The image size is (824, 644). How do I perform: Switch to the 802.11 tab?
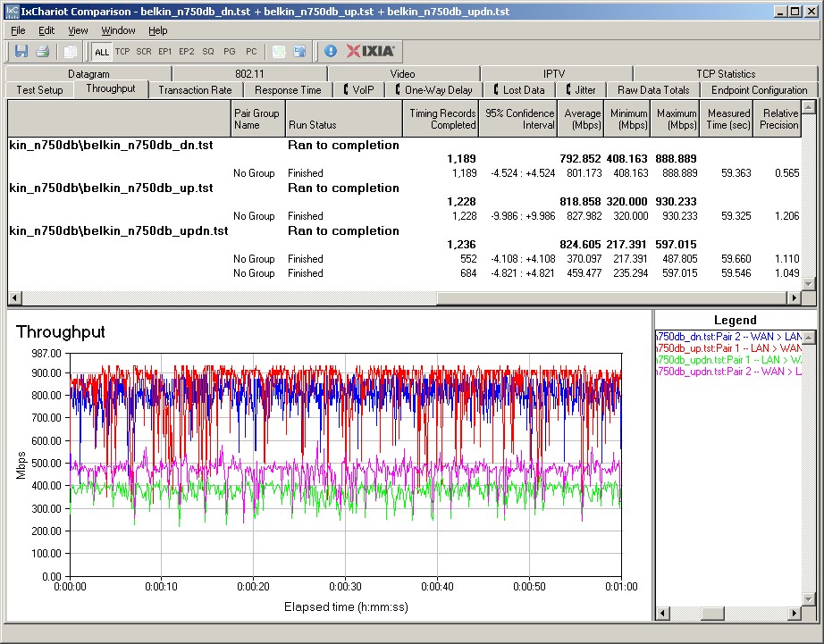click(x=249, y=73)
